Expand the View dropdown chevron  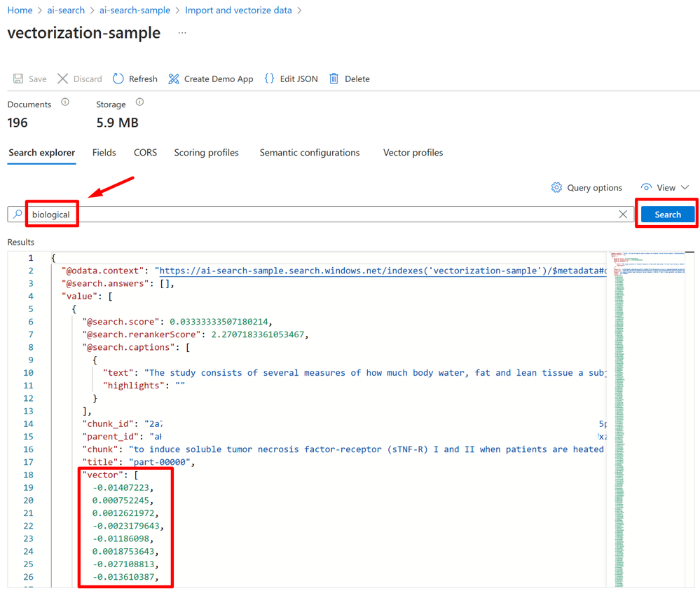pos(685,188)
